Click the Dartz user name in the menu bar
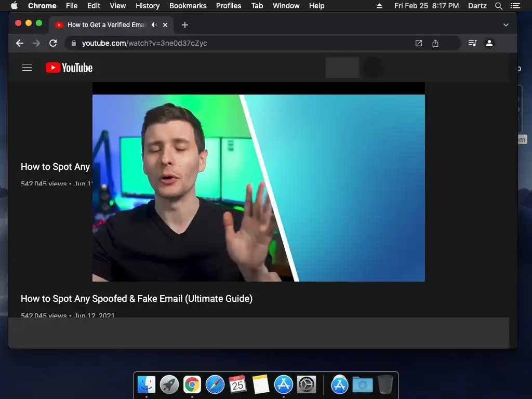 [477, 6]
